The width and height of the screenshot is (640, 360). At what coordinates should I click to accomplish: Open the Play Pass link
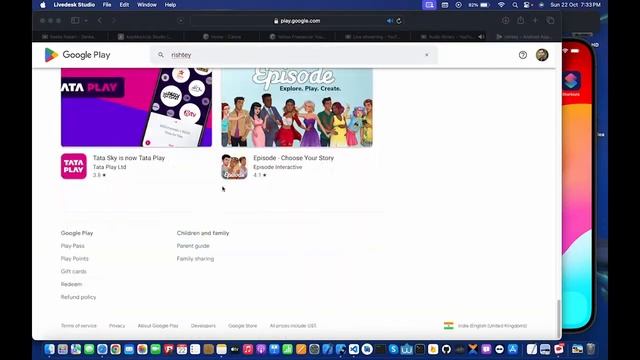click(73, 246)
